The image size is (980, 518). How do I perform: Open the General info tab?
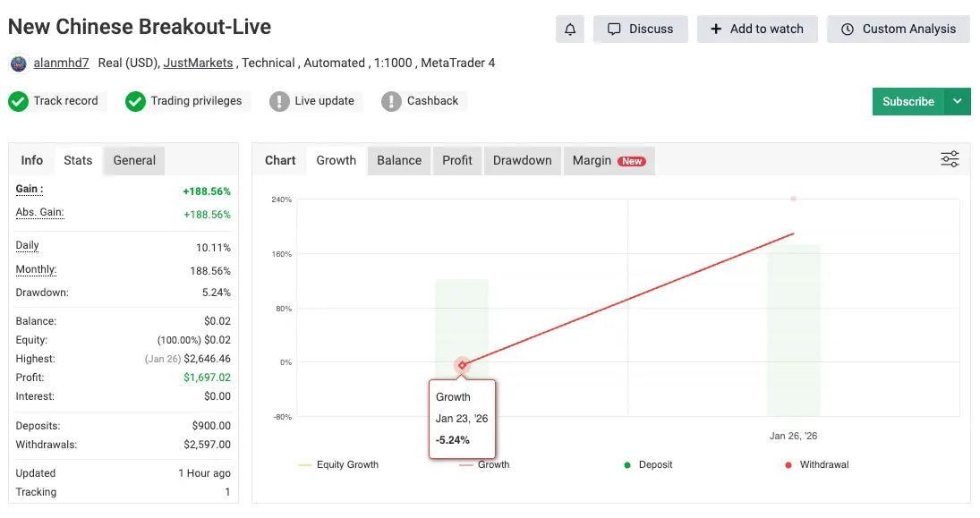coord(133,160)
